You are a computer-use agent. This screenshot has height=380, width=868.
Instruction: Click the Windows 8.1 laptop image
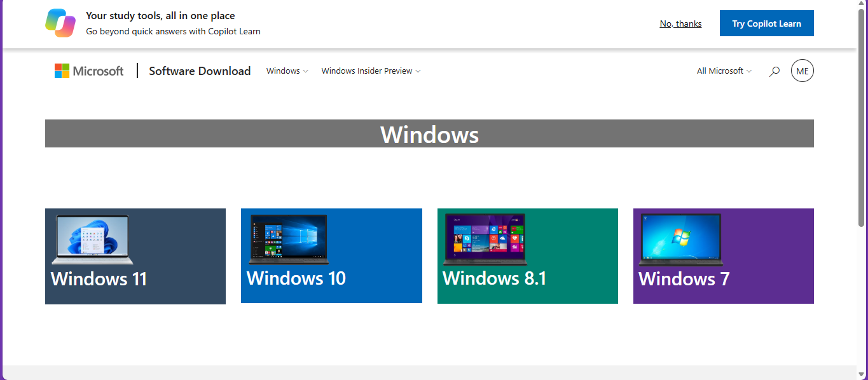pos(485,239)
